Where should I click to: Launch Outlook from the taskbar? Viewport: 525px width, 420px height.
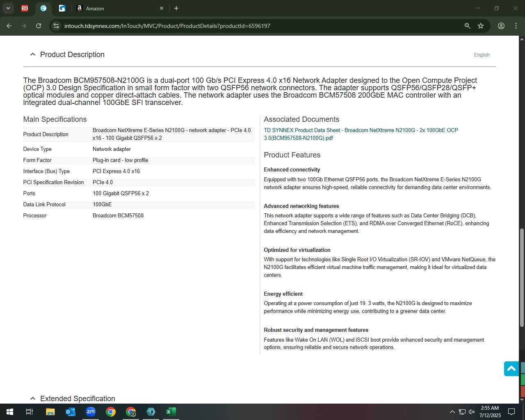71,412
